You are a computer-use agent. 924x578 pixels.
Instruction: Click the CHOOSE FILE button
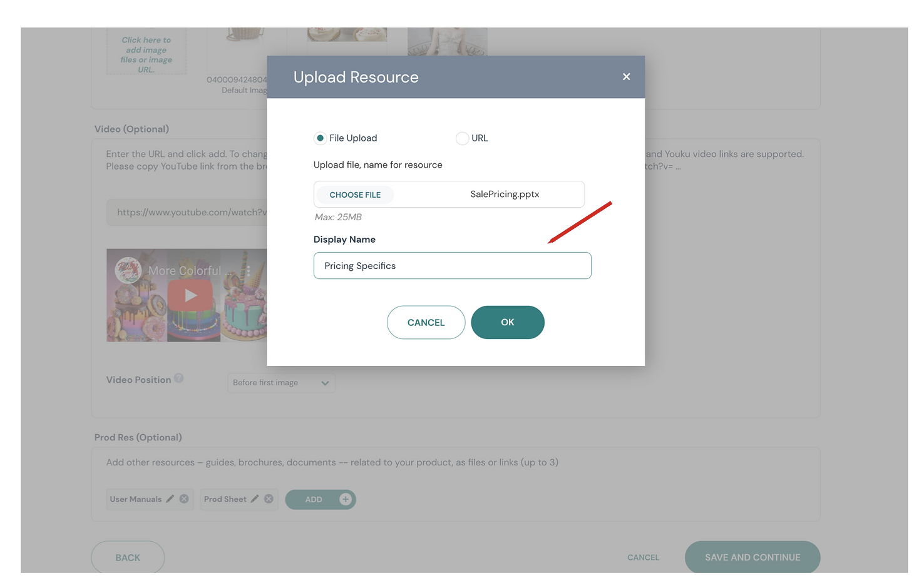[354, 195]
